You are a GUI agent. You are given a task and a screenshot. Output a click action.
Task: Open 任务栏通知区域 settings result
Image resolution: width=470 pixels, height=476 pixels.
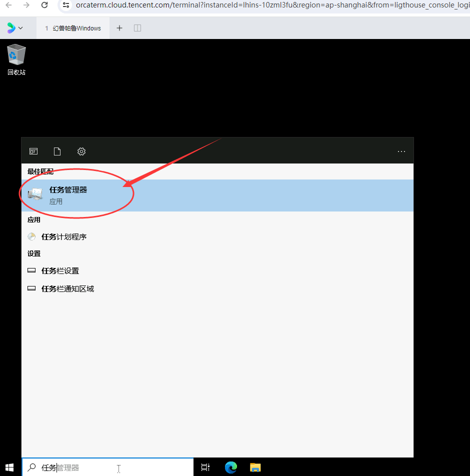(217, 288)
